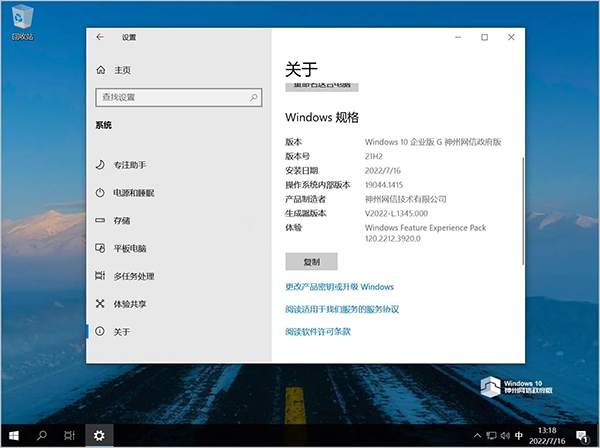Click the About page vertical scrollbar
Image resolution: width=600 pixels, height=448 pixels.
click(523, 210)
